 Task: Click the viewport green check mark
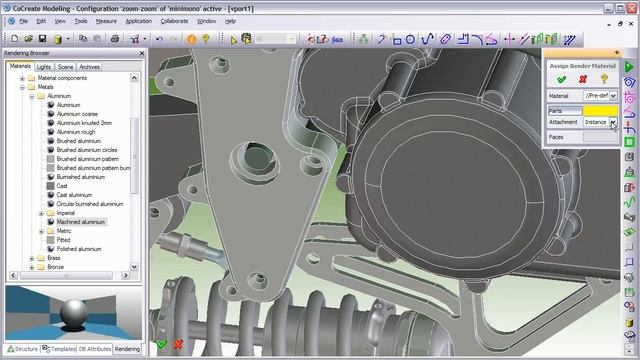coord(162,344)
